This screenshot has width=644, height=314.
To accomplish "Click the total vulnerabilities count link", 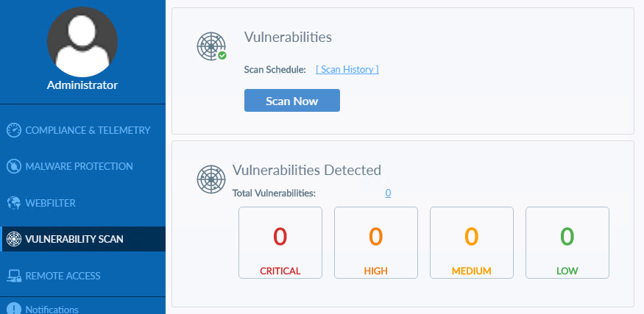I will [x=388, y=193].
